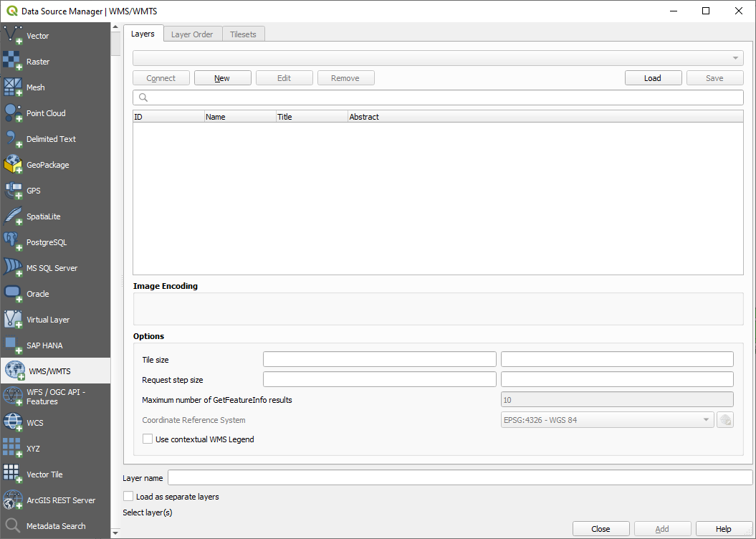Screen dimensions: 756x539
Task: Open the Tilesets tab
Action: (x=243, y=34)
